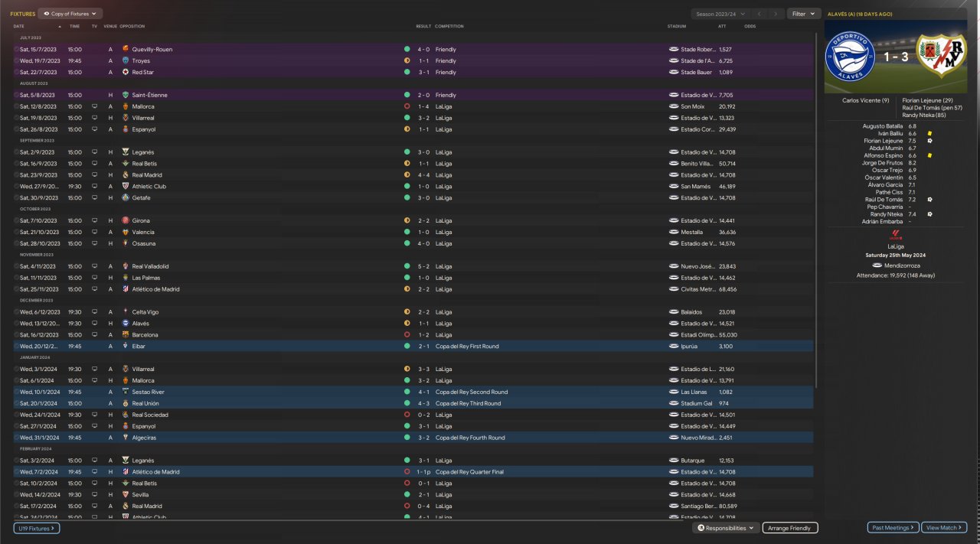980x544 pixels.
Task: Sort fixtures by the Date column header
Action: coord(19,26)
